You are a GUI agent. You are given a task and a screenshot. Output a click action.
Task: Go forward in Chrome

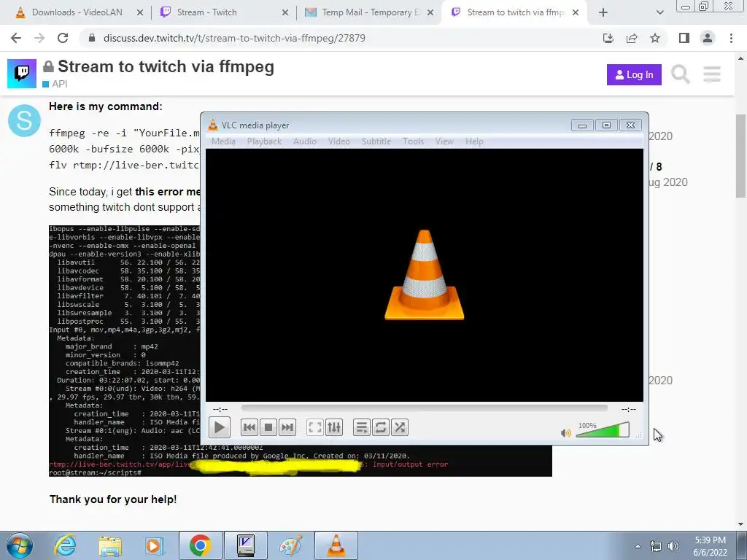point(39,38)
